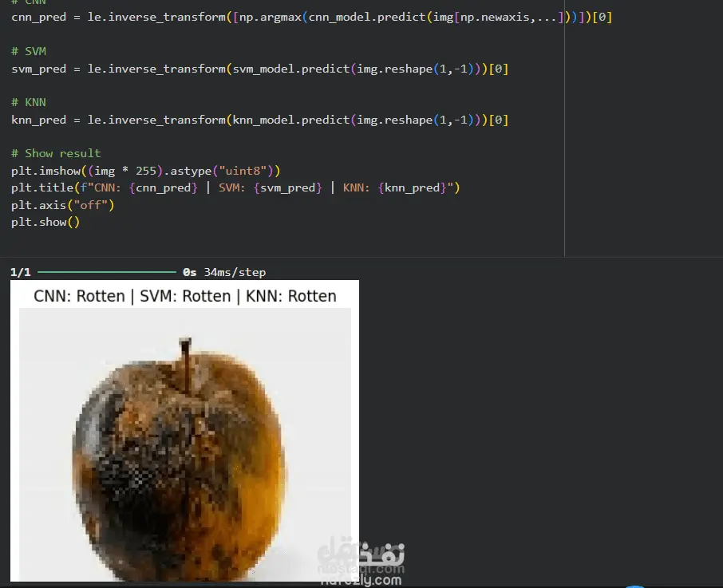Image resolution: width=723 pixels, height=588 pixels.
Task: Click the '# Show result' comment
Action: coord(56,153)
